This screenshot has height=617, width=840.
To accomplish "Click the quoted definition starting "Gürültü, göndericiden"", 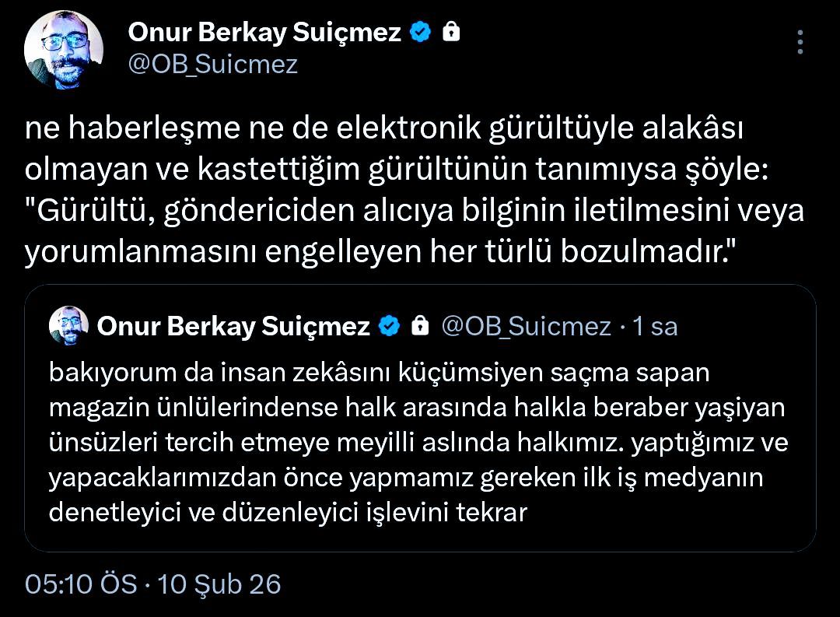I will coord(414,212).
